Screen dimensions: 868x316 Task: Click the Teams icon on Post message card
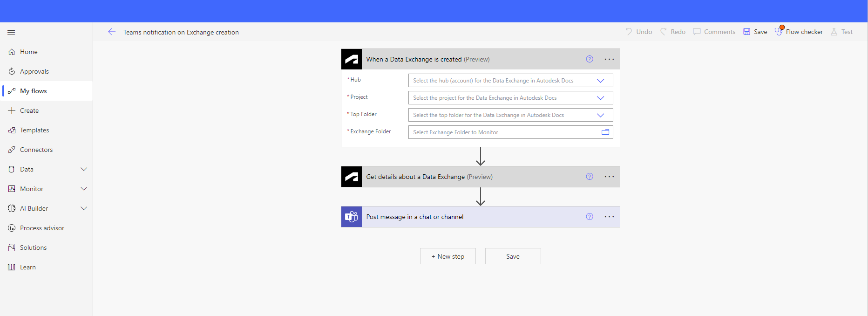pos(352,217)
